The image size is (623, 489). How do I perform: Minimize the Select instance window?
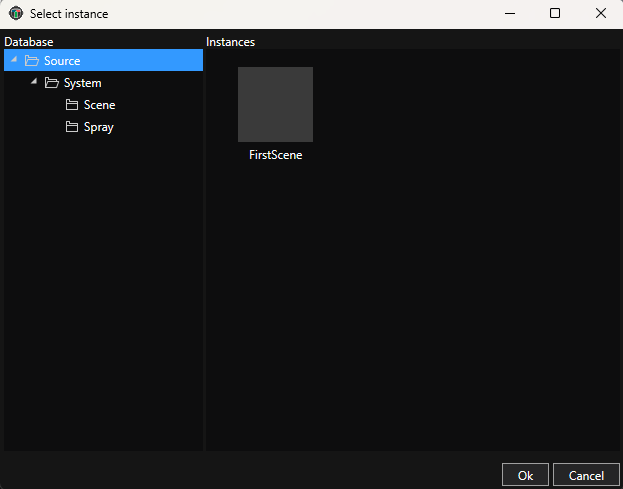pos(510,14)
